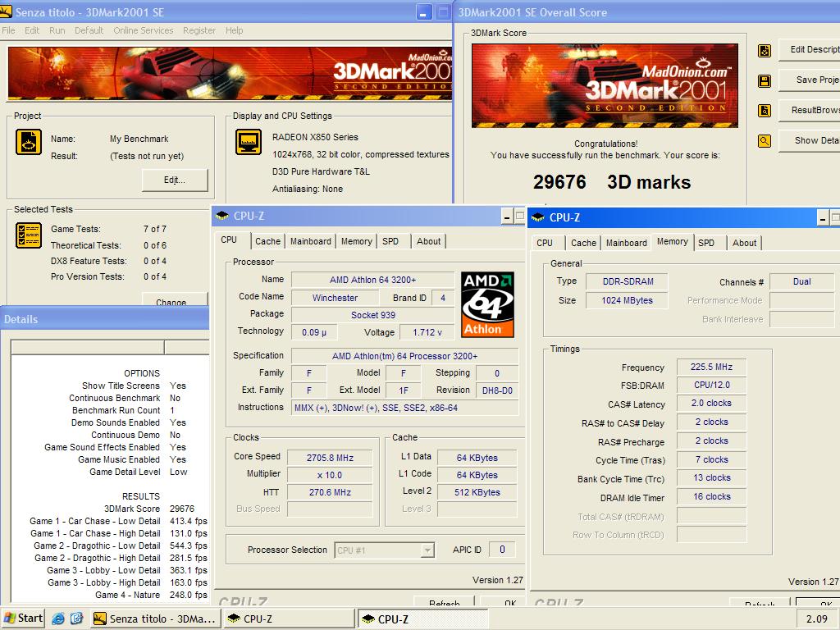Switch to the Memory tab in the left CPU-Z window
This screenshot has width=840, height=630.
pyautogui.click(x=356, y=242)
